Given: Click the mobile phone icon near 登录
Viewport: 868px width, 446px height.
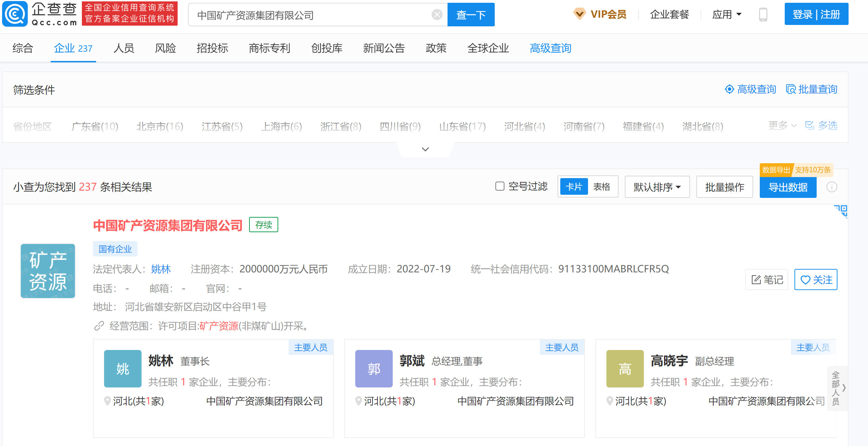Looking at the screenshot, I should pos(760,15).
